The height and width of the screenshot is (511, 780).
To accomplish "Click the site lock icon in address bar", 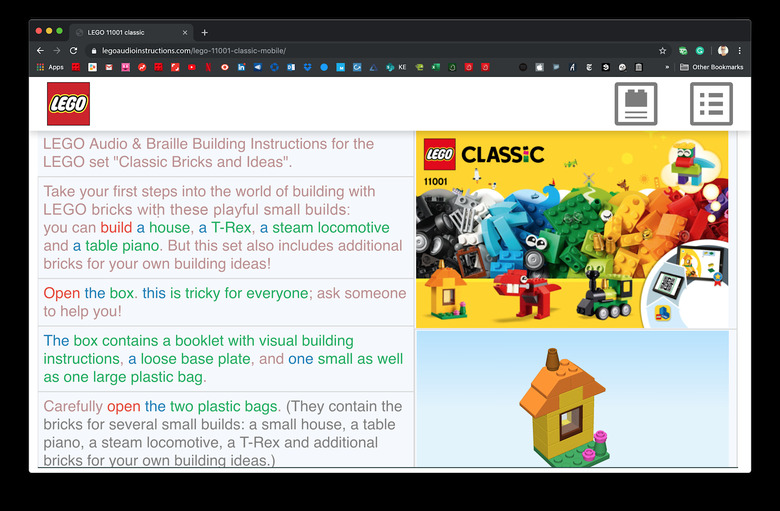I will [93, 51].
